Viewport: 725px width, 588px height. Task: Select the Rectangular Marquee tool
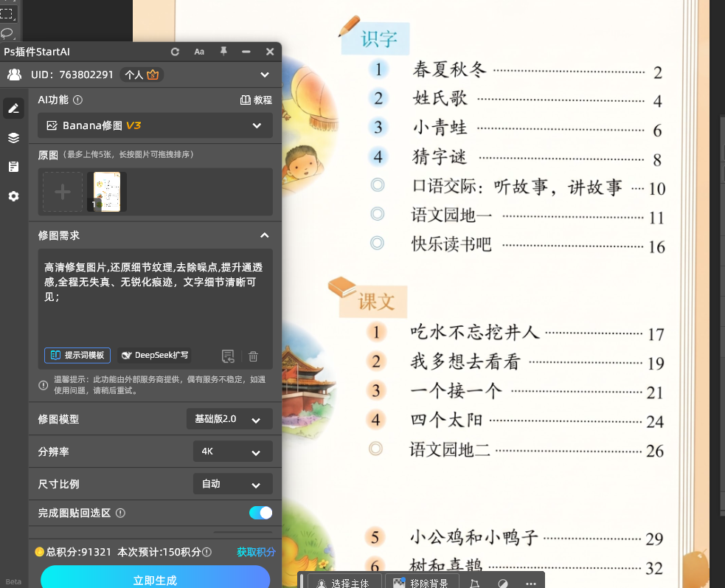[7, 13]
